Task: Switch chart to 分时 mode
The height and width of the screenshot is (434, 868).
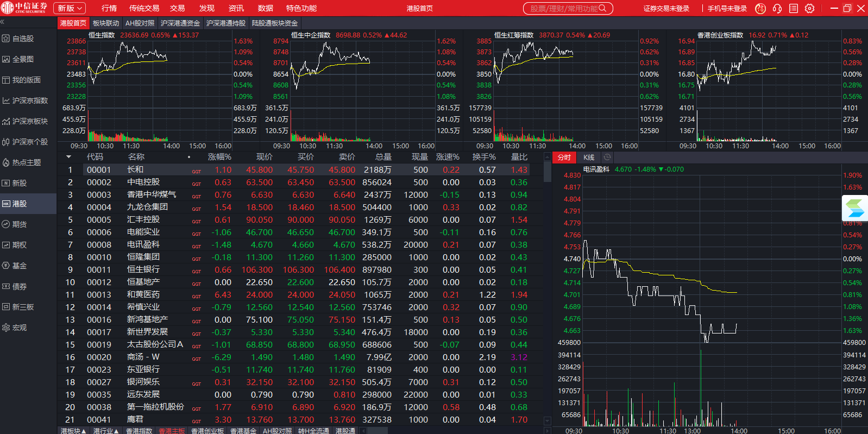Action: click(x=564, y=158)
